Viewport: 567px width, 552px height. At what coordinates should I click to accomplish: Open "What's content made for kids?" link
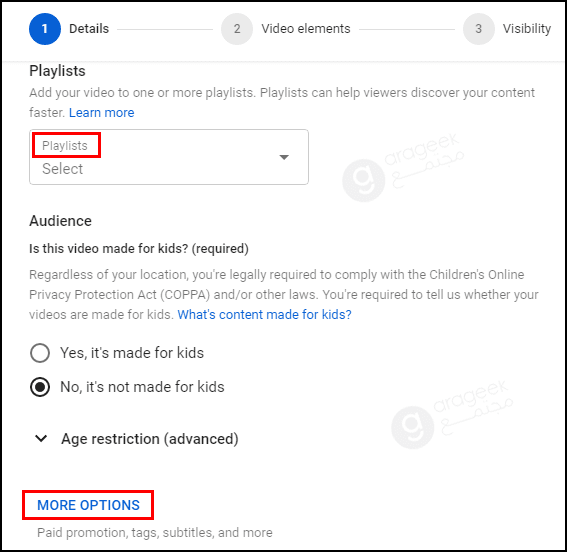point(264,314)
